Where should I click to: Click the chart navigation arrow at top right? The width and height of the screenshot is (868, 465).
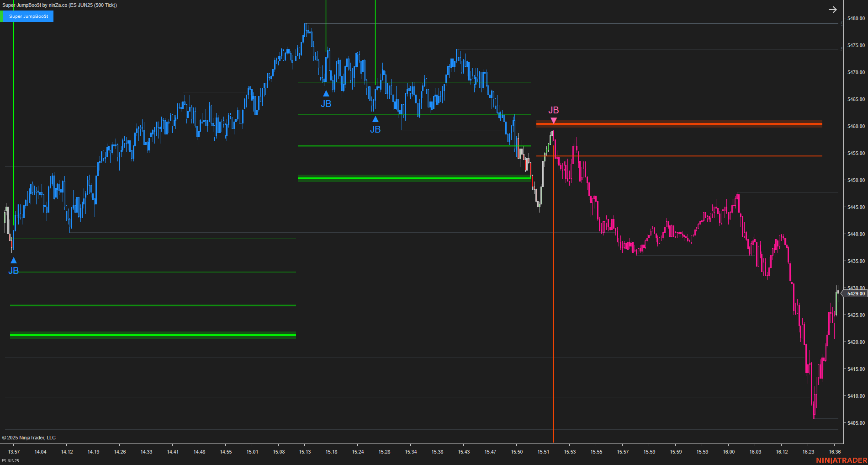(x=832, y=9)
